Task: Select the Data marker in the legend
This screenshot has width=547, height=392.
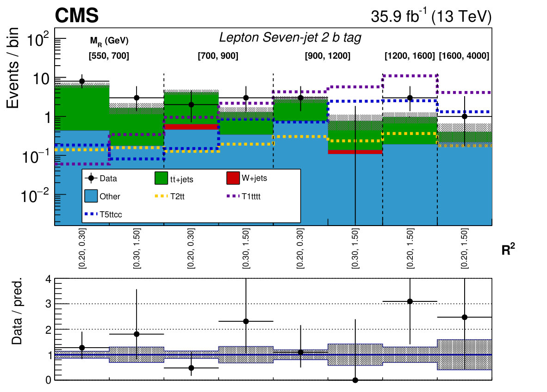Action: click(91, 178)
